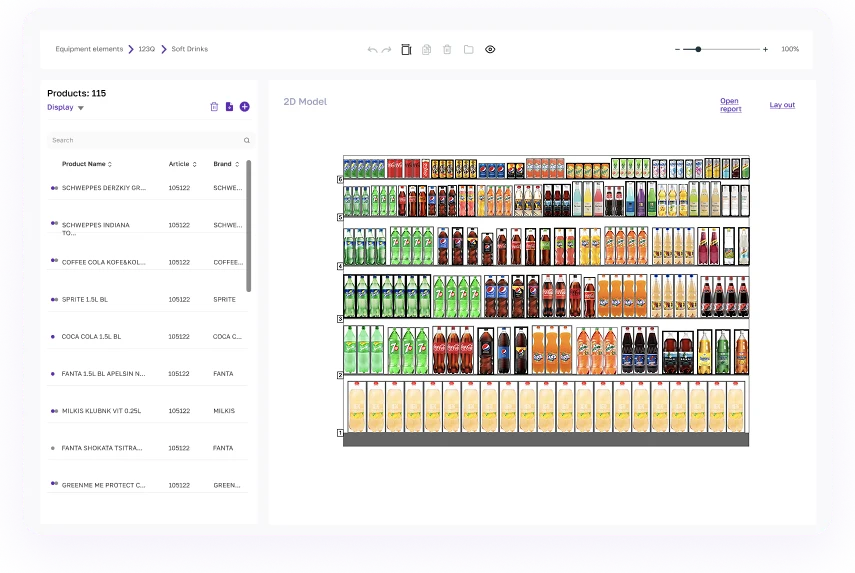The image size is (855, 573).
Task: Sort by Article column
Action: point(183,164)
